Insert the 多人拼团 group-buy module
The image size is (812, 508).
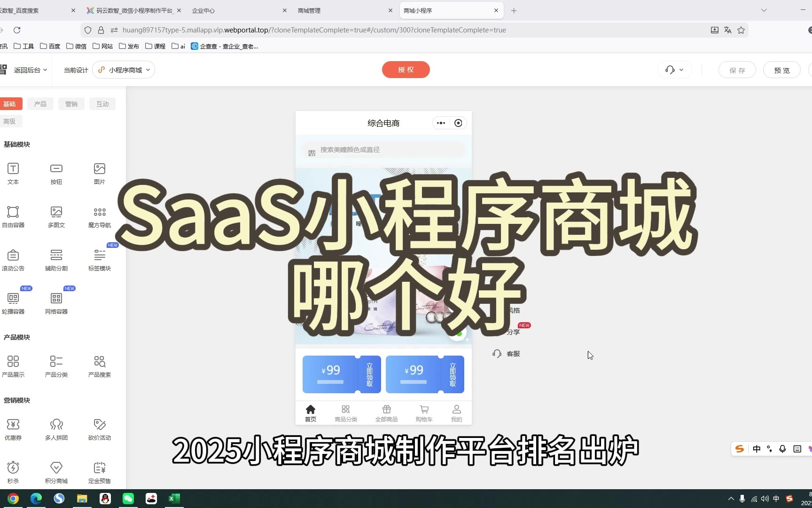56,429
